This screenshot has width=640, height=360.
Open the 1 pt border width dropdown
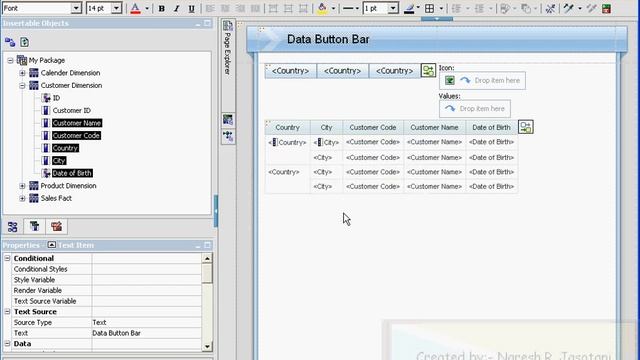393,9
